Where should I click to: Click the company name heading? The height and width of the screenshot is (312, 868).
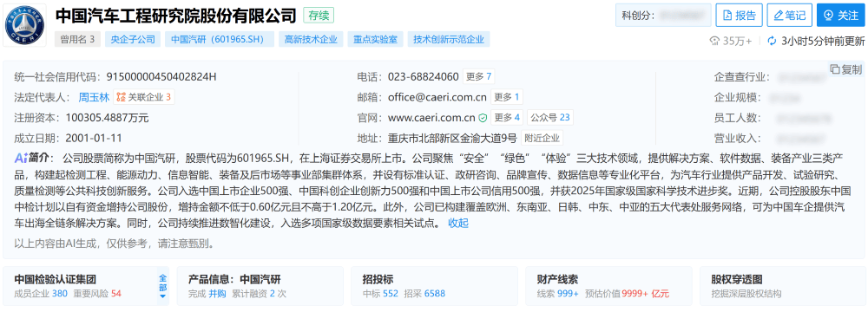[x=176, y=16]
